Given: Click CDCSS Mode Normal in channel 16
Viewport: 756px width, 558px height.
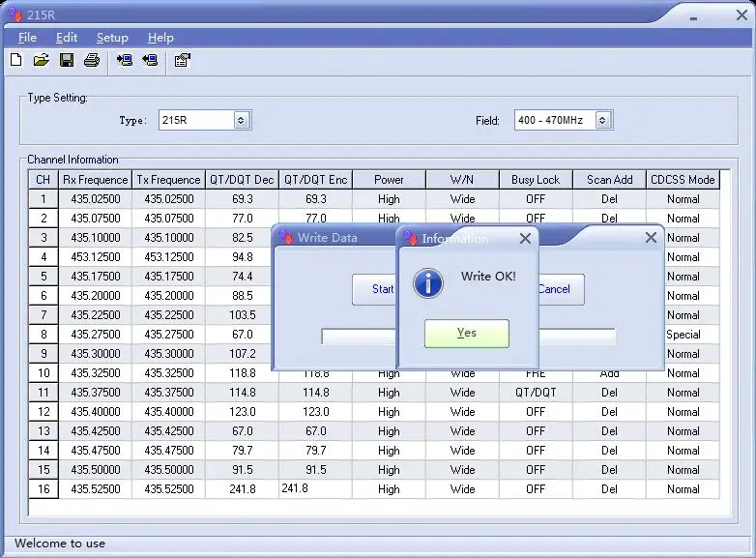Looking at the screenshot, I should (683, 489).
